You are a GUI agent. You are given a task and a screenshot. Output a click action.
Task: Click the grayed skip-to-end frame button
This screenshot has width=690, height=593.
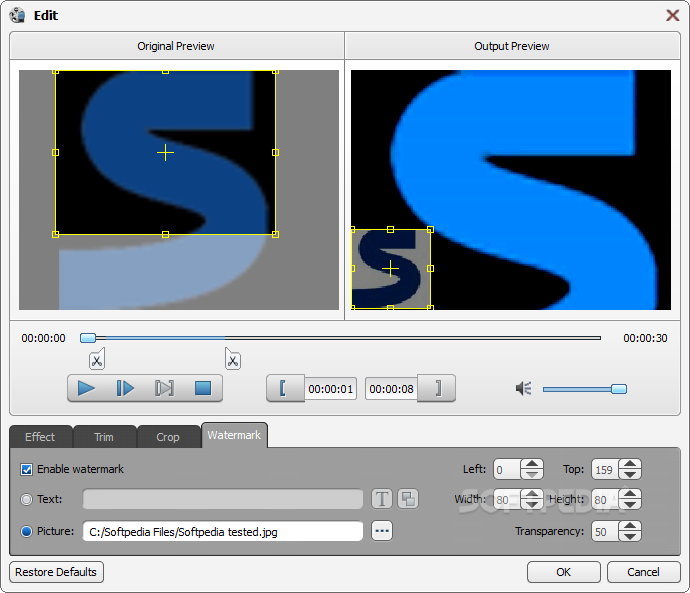pos(164,388)
